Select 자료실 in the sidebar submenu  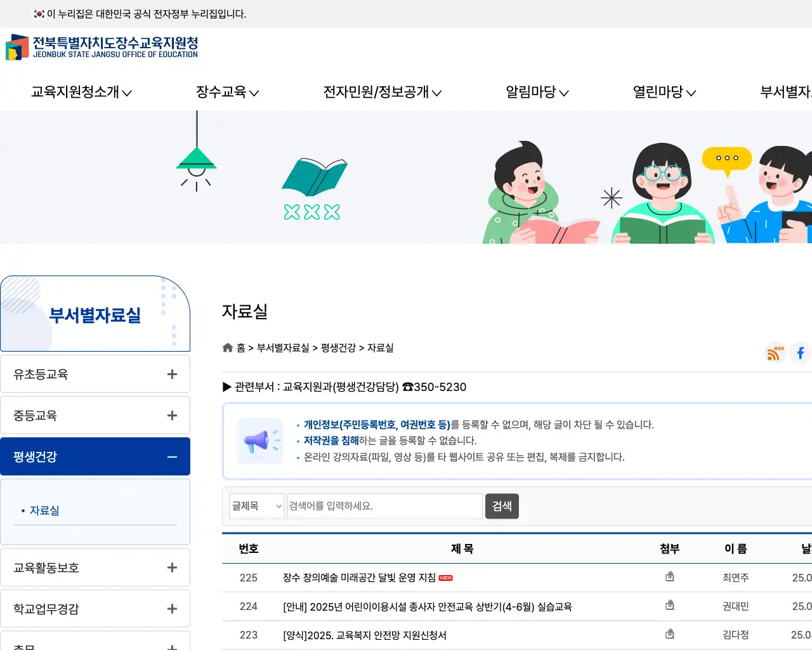click(44, 510)
